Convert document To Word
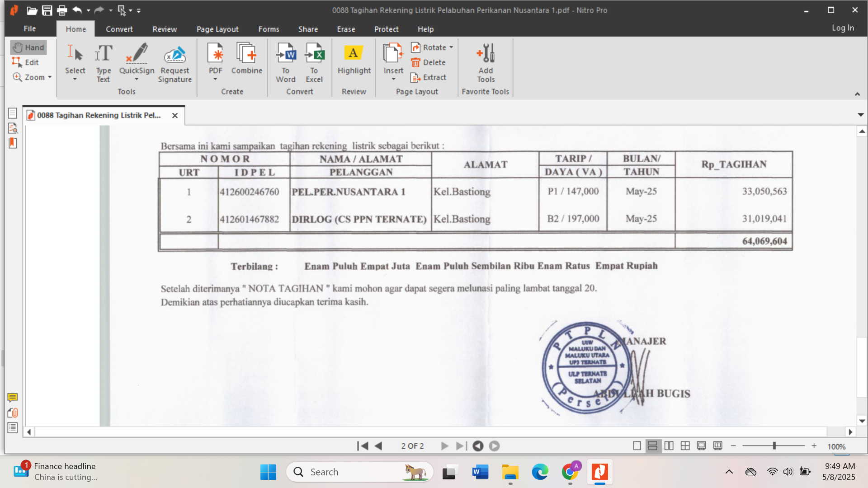The image size is (868, 488). point(286,62)
